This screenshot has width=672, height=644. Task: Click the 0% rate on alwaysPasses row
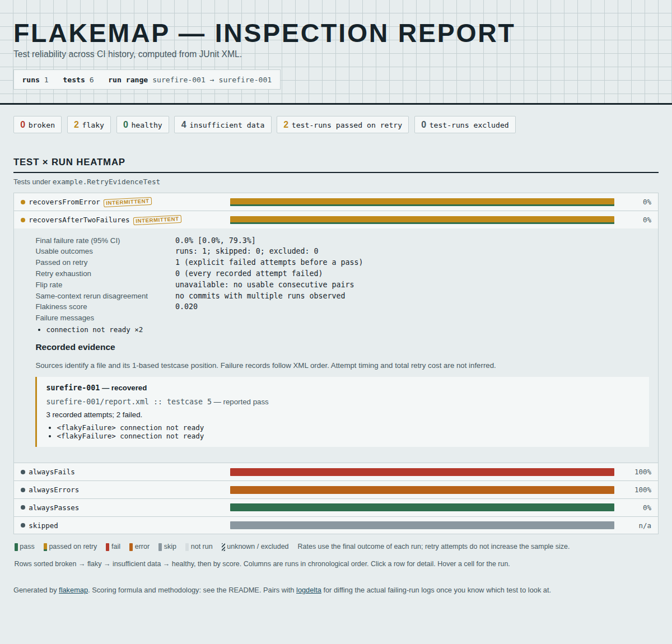647,508
